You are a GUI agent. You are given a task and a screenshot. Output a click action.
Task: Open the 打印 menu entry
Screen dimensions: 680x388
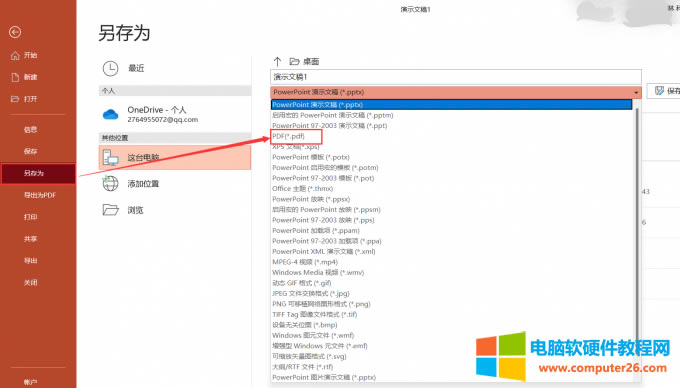tap(30, 217)
